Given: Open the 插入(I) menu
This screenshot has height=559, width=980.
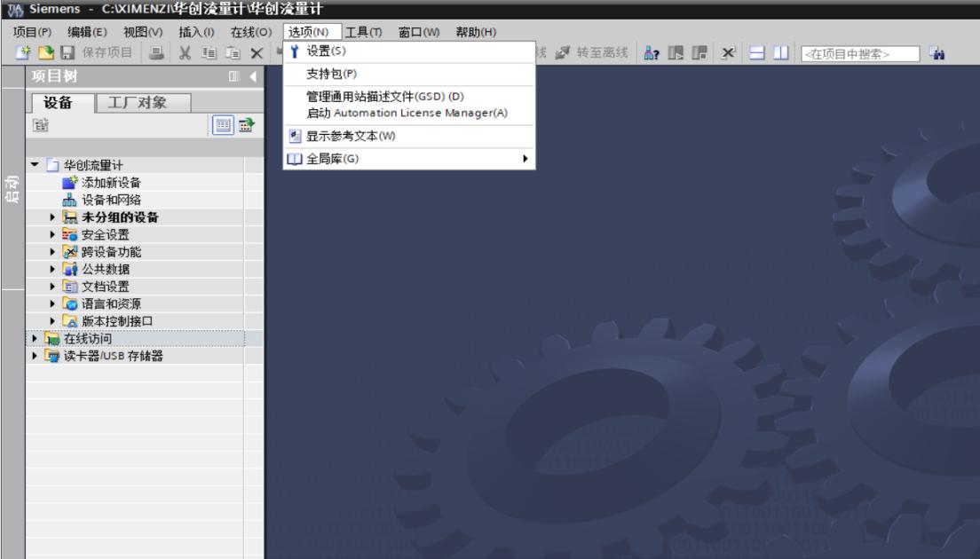Looking at the screenshot, I should click(196, 32).
